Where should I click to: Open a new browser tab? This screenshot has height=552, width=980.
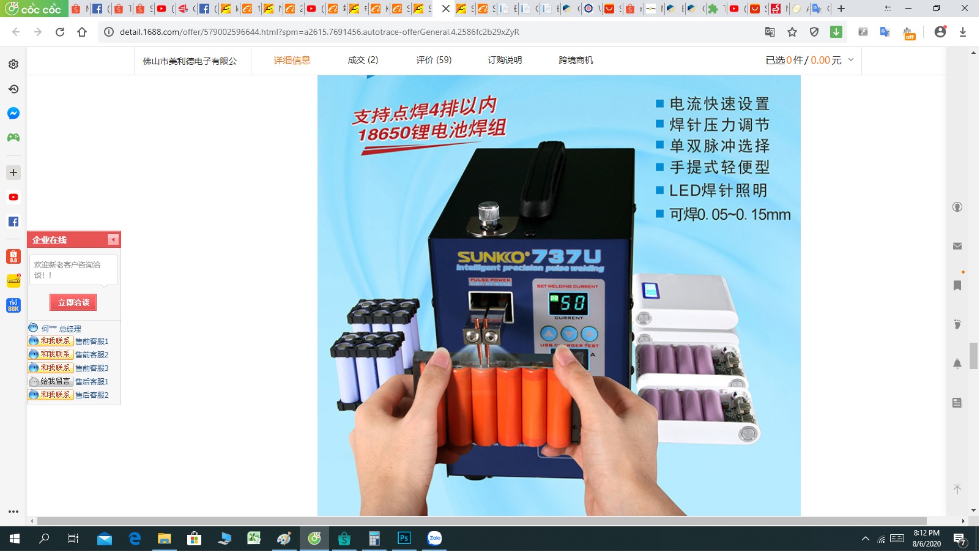click(841, 9)
